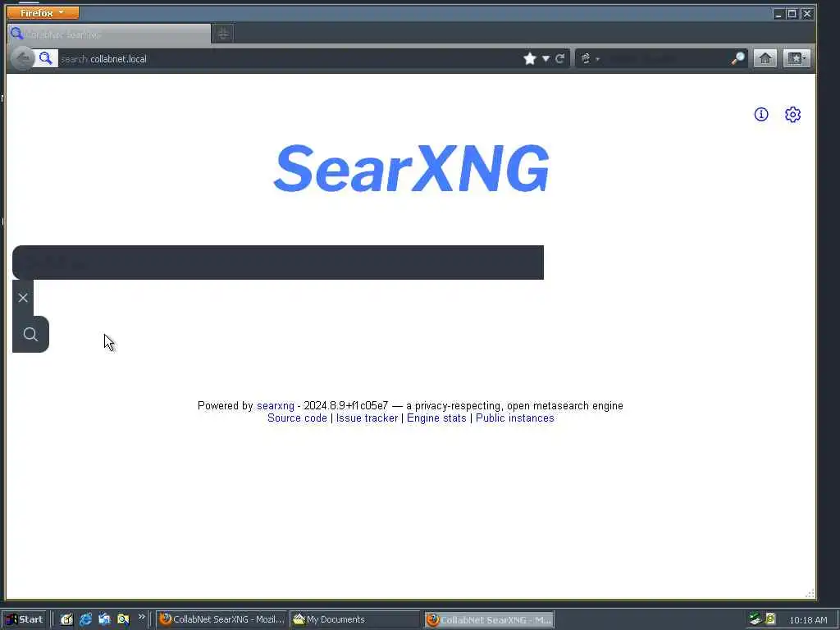Open the Issue tracker link
Image resolution: width=840 pixels, height=630 pixels.
[367, 418]
